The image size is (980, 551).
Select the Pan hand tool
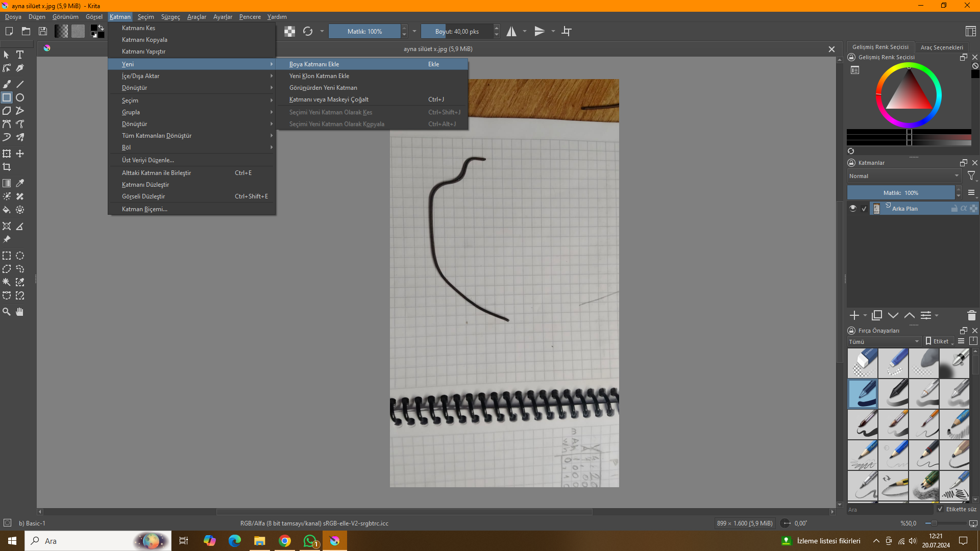[20, 312]
